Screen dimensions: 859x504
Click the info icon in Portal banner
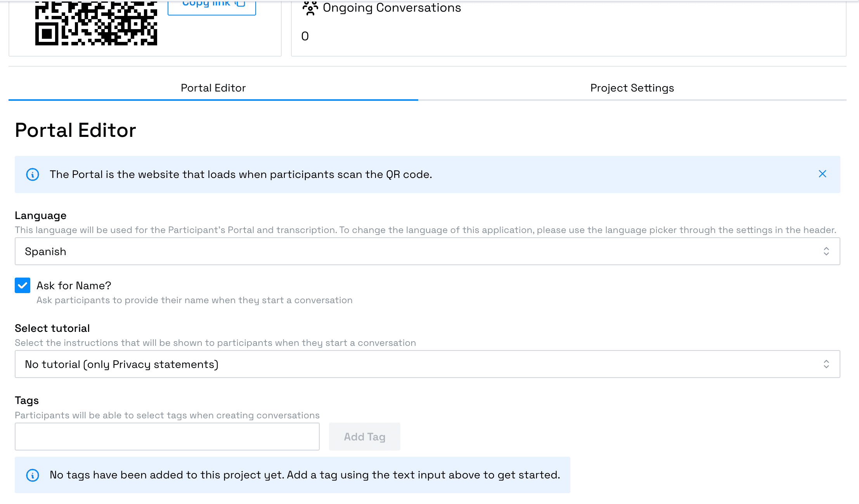pos(33,174)
